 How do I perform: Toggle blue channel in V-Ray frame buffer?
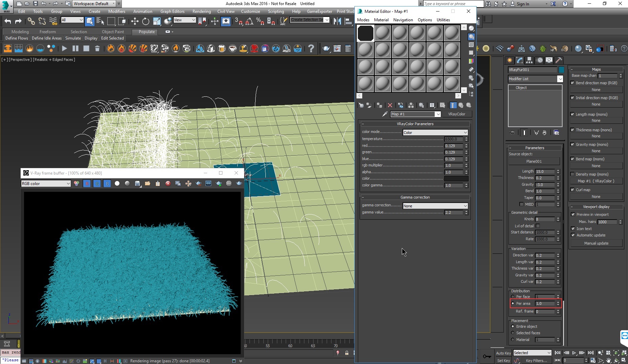(x=107, y=183)
